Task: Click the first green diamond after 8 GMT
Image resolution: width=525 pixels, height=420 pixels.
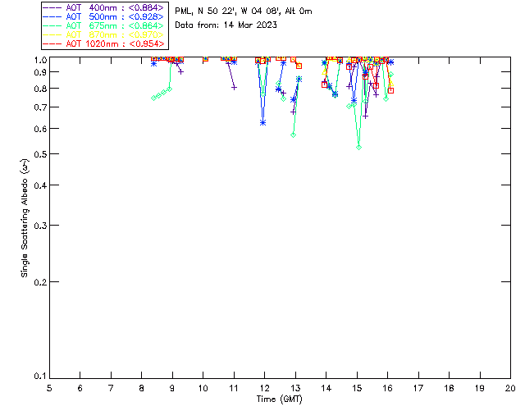Action: click(x=153, y=98)
